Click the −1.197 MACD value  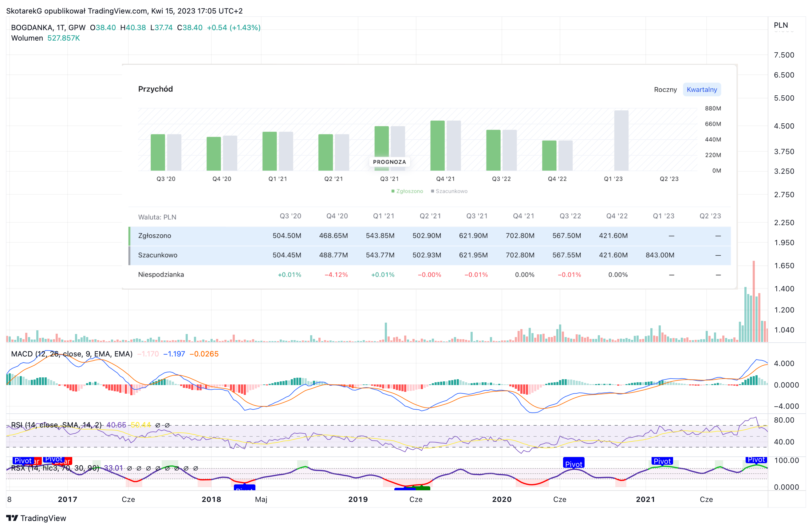click(x=174, y=354)
